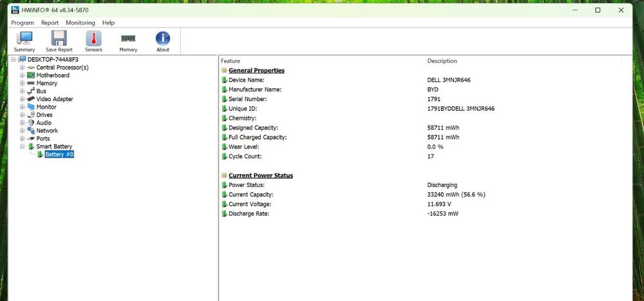Click the HWiNFO title bar app icon
Image resolution: width=644 pixels, height=301 pixels.
coord(15,10)
